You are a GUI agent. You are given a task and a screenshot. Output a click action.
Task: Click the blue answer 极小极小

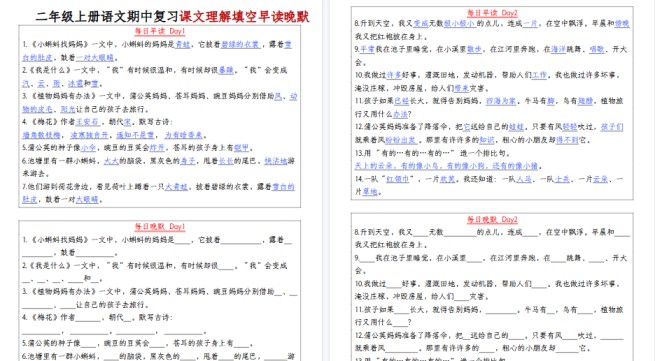(x=460, y=23)
